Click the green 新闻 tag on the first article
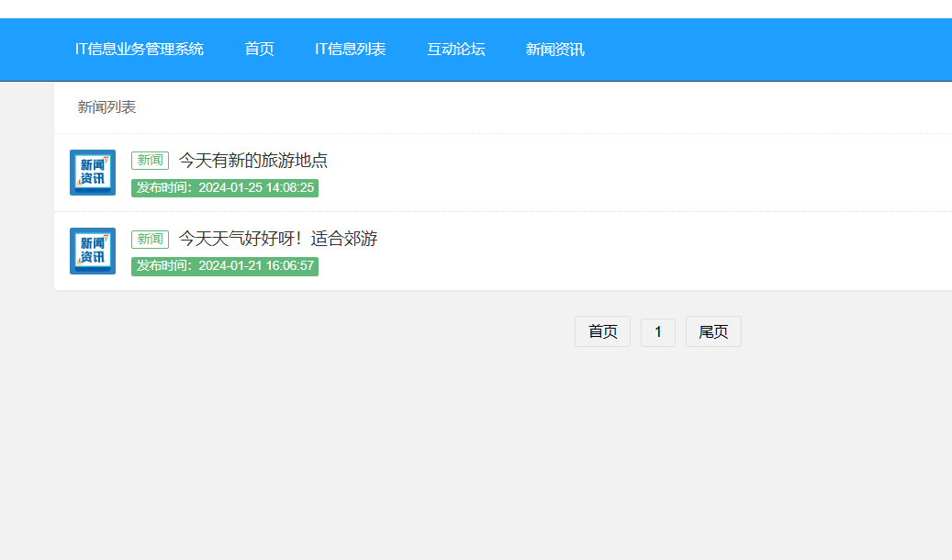This screenshot has width=952, height=560. [x=150, y=161]
